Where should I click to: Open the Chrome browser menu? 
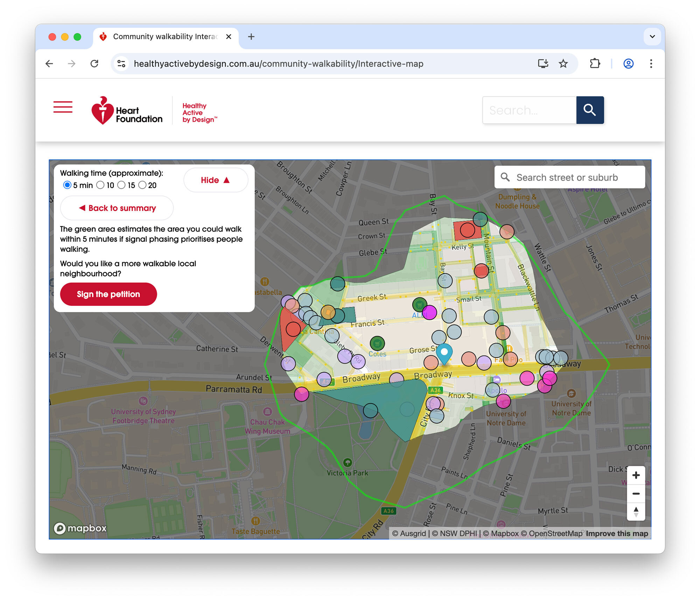tap(651, 64)
